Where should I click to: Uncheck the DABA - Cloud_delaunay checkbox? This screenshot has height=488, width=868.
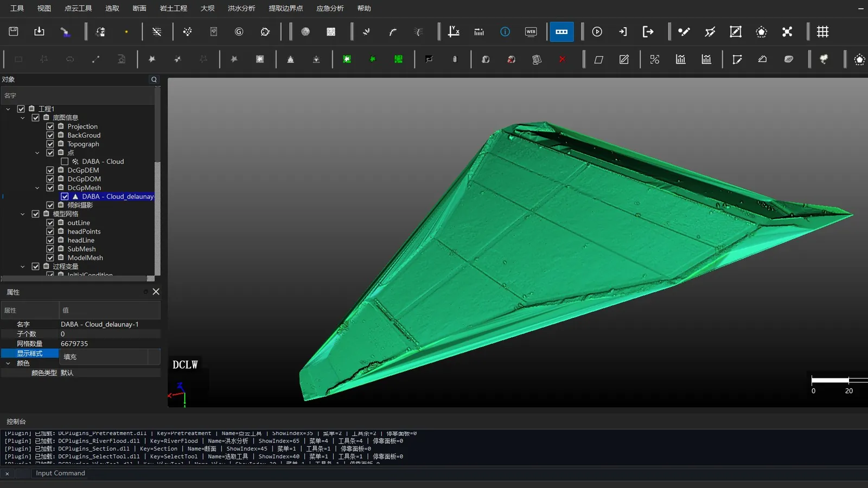(65, 196)
